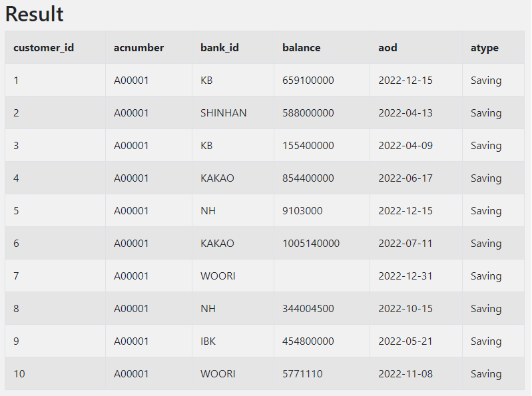The image size is (532, 396).
Task: Click date 2022-12-15 in customer 5 row
Action: (405, 210)
